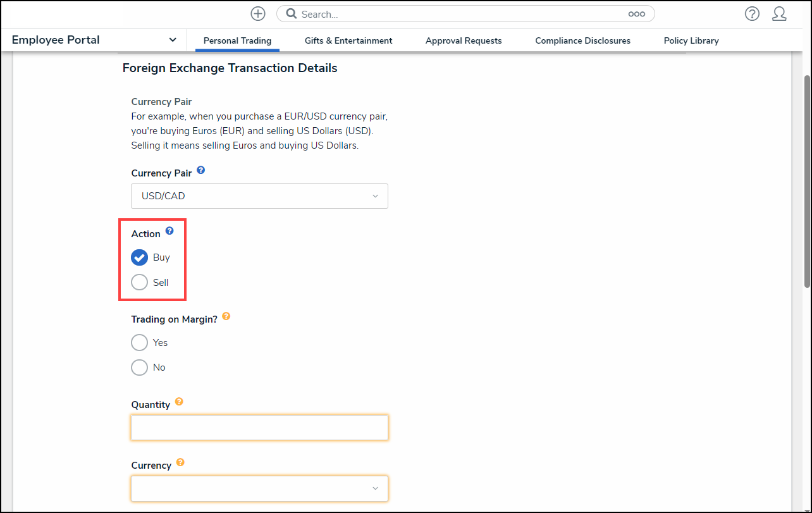This screenshot has width=812, height=513.
Task: Expand the empty Currency dropdown
Action: click(x=259, y=488)
